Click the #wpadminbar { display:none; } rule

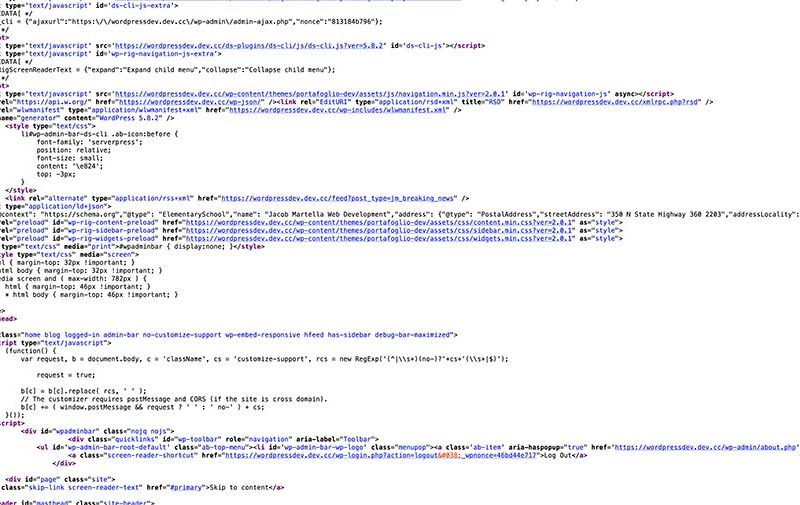coord(176,246)
